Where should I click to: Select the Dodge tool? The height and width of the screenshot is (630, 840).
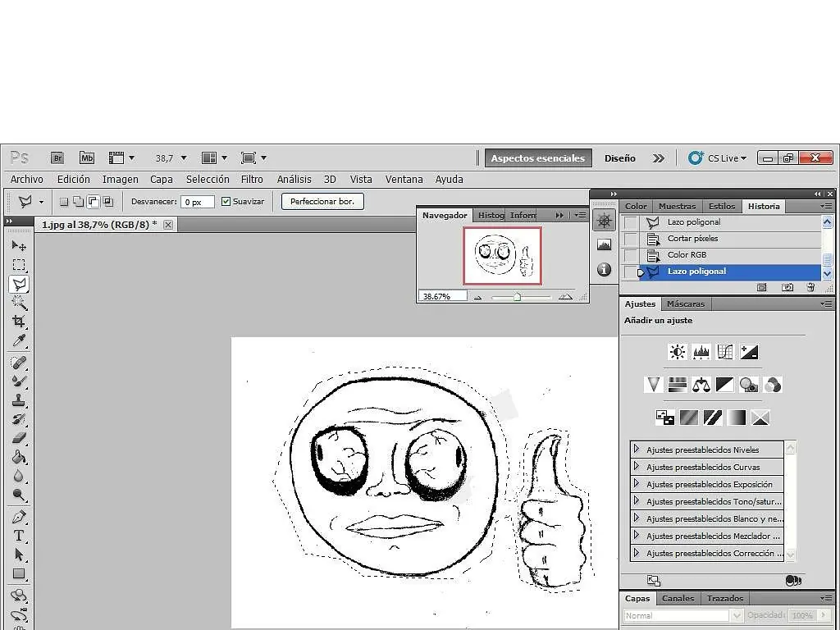click(x=19, y=495)
